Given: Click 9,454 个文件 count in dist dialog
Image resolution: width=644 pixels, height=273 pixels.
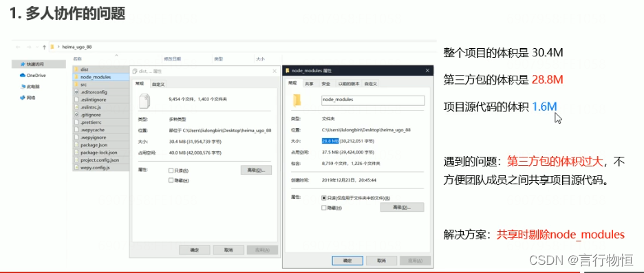Looking at the screenshot, I should click(197, 99).
